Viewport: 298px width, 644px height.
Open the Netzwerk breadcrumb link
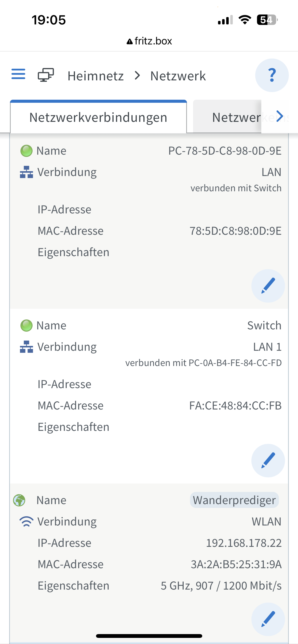(x=178, y=76)
